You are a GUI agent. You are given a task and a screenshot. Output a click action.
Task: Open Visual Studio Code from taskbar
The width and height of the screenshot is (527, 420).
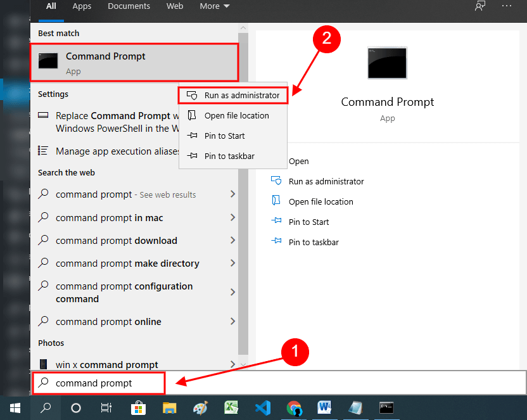263,408
